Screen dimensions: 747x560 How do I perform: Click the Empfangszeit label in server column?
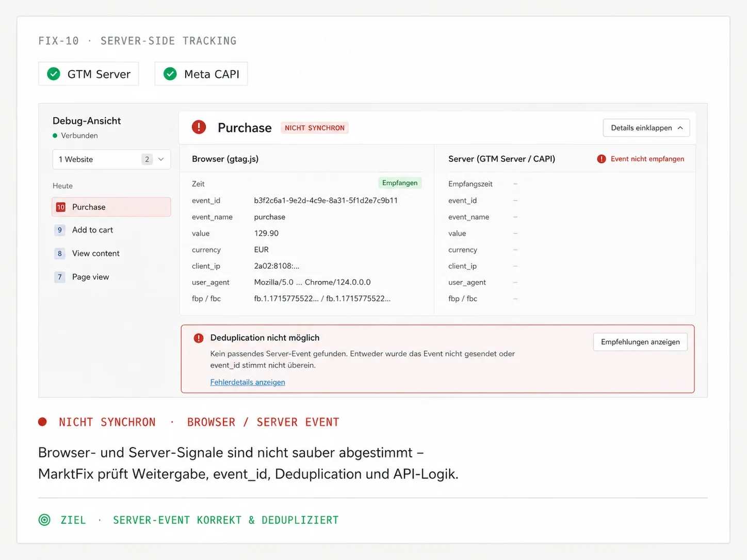[470, 184]
